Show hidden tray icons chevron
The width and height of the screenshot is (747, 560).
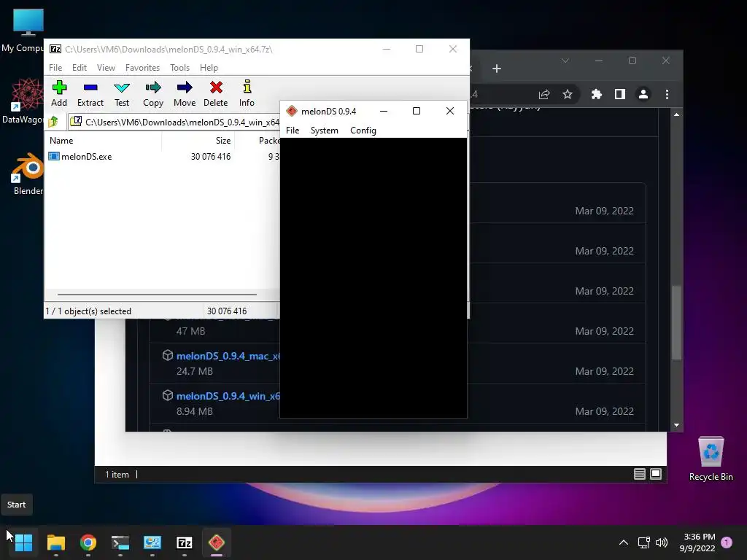[623, 542]
